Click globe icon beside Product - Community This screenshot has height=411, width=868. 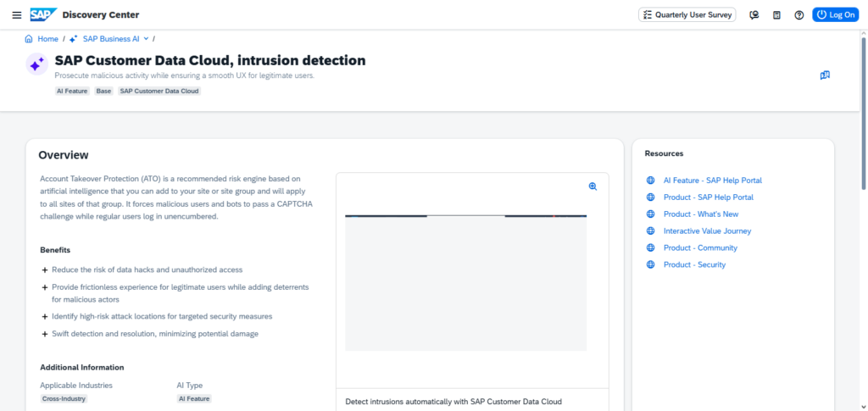pos(650,247)
